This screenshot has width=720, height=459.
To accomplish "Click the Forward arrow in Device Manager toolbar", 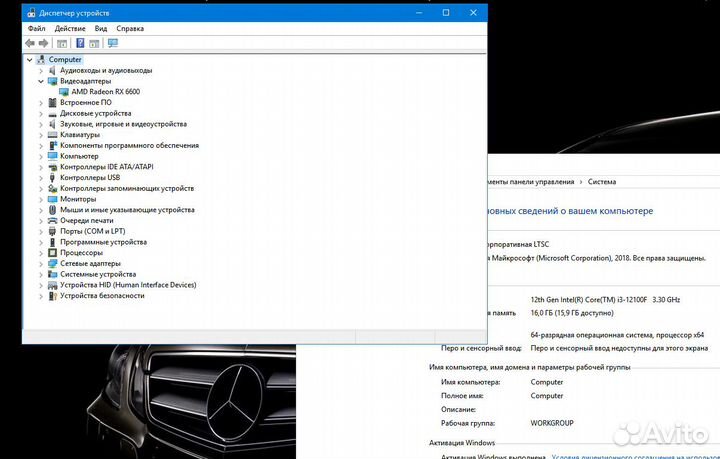I will click(x=44, y=43).
